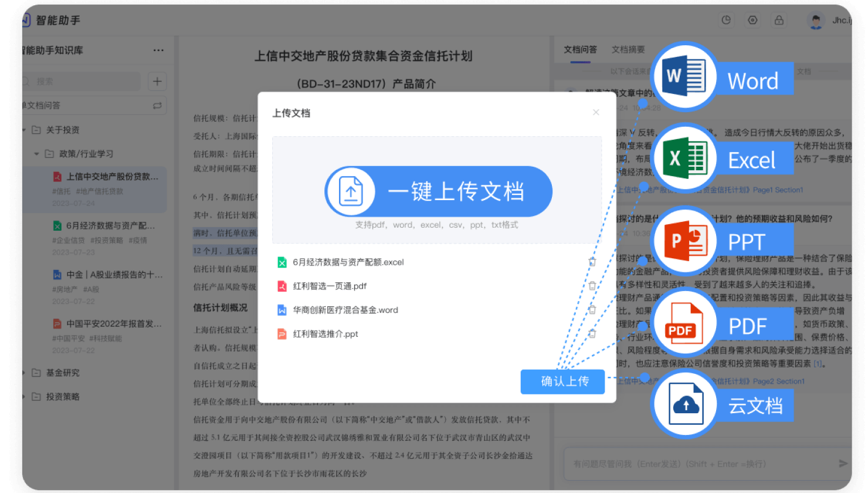Click the Word document type icon
Image resolution: width=868 pixels, height=493 pixels.
click(684, 75)
